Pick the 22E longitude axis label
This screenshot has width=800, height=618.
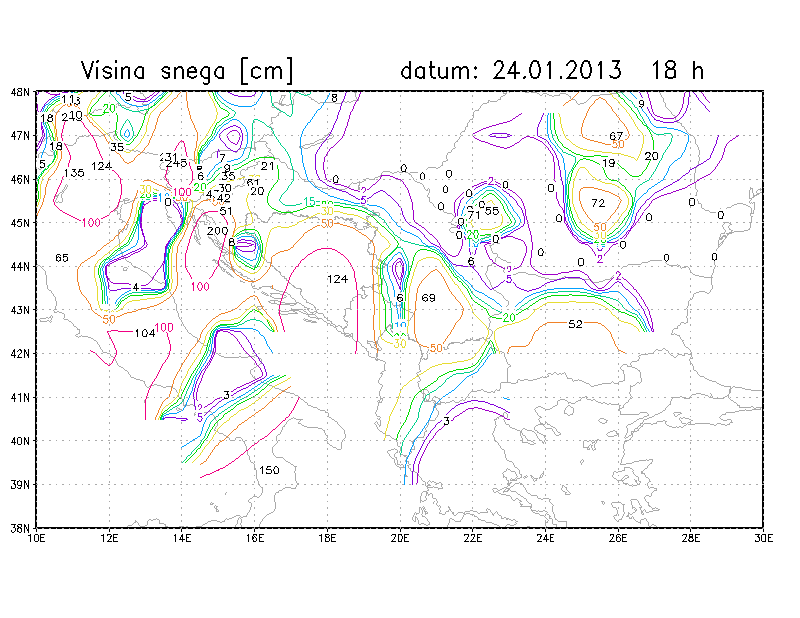tap(472, 538)
